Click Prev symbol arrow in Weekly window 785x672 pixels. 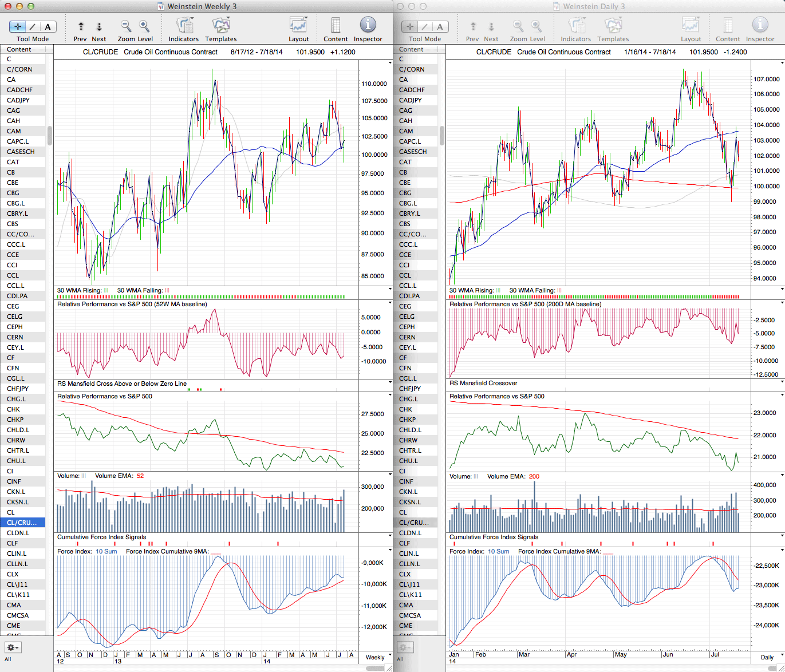tap(81, 27)
